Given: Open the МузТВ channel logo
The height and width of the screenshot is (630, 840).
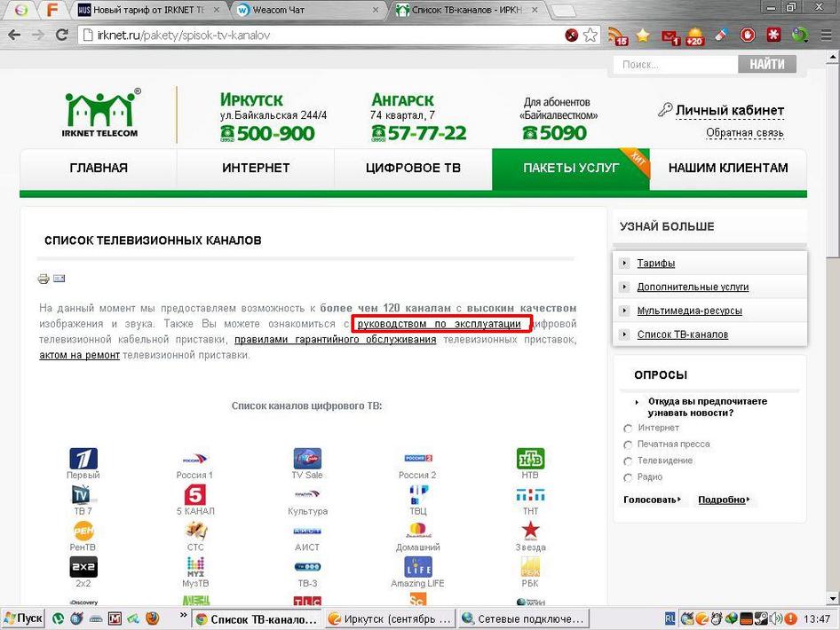Looking at the screenshot, I should 195,566.
